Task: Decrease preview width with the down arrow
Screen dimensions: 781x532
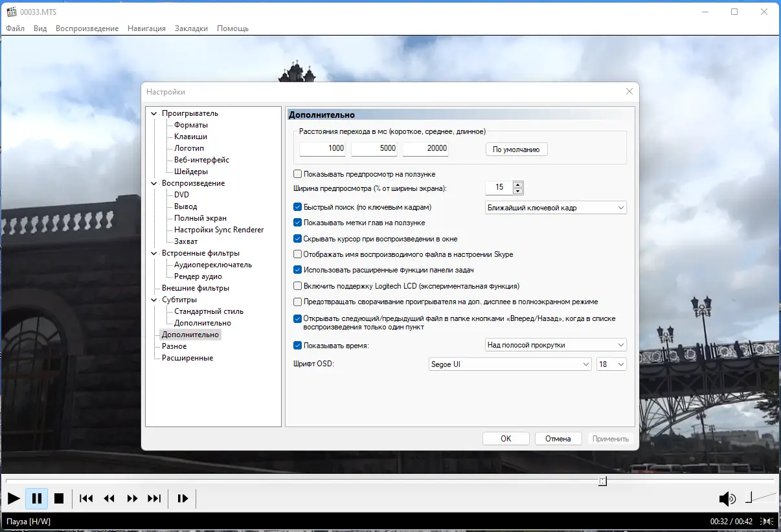Action: (x=517, y=192)
